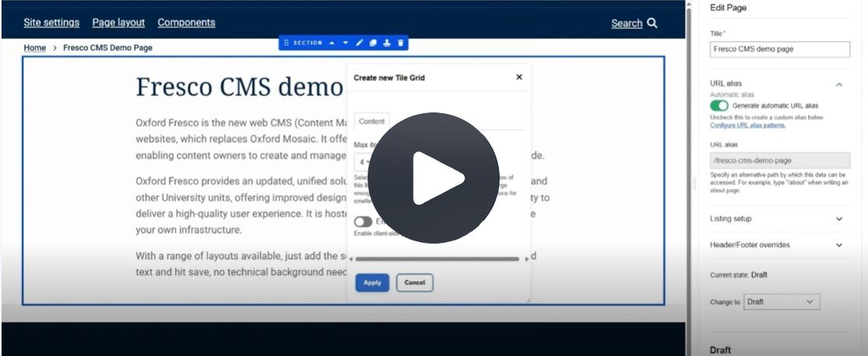Viewport: 868px width, 356px height.
Task: Select the Content tab in the dialog
Action: pos(372,121)
